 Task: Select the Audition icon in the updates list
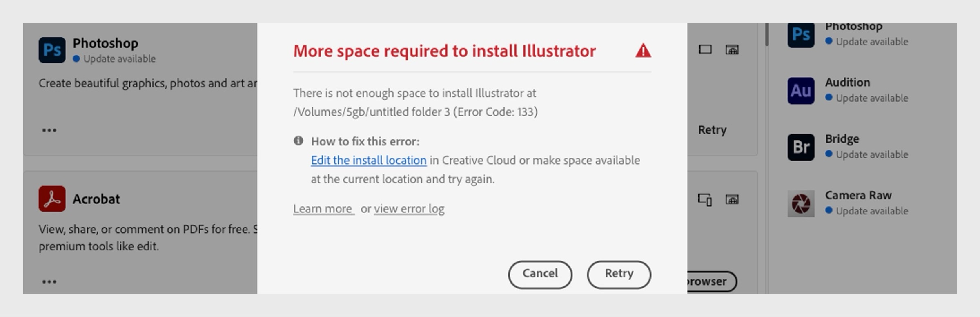click(x=801, y=91)
